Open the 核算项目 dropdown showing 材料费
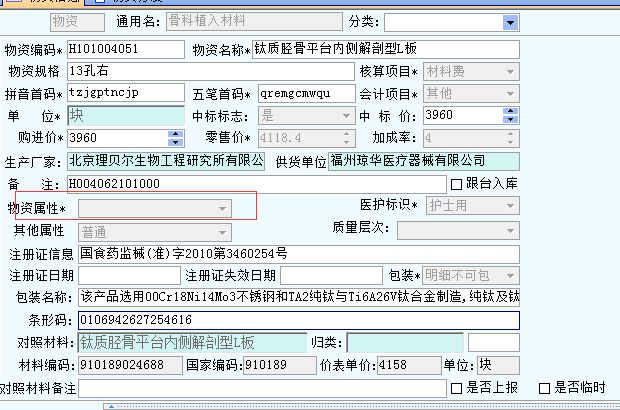 coord(510,72)
